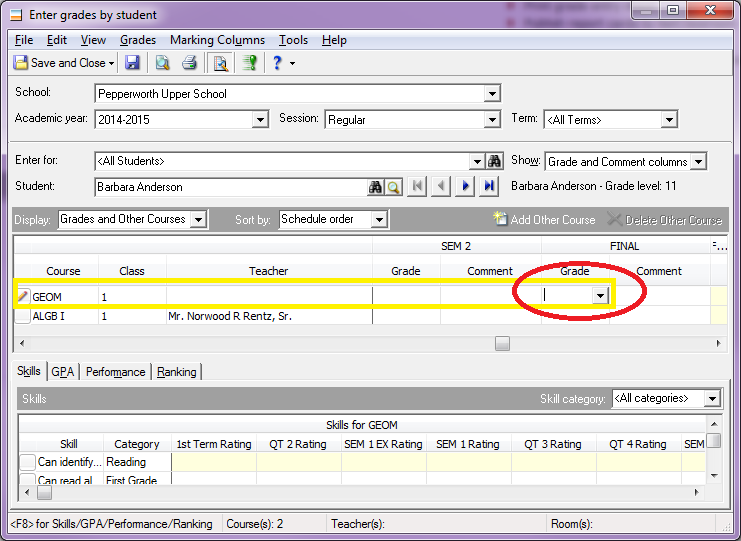Expand the Session dropdown
This screenshot has height=541, width=741.
[492, 120]
